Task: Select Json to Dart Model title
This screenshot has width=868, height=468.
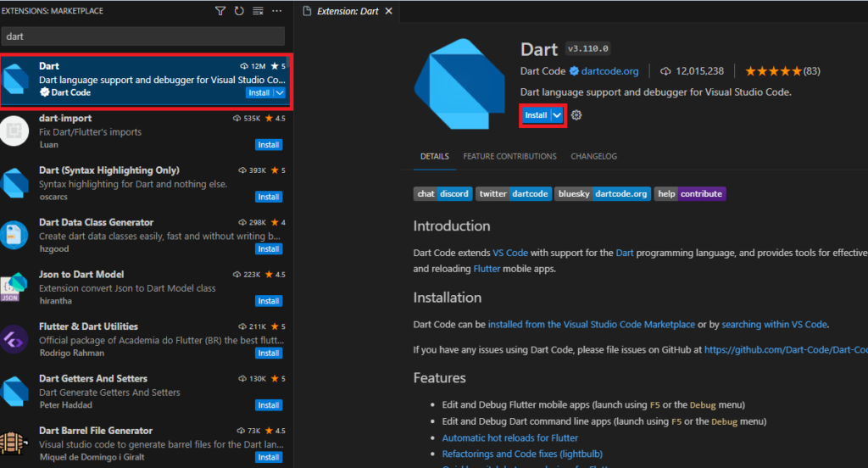Action: (81, 274)
